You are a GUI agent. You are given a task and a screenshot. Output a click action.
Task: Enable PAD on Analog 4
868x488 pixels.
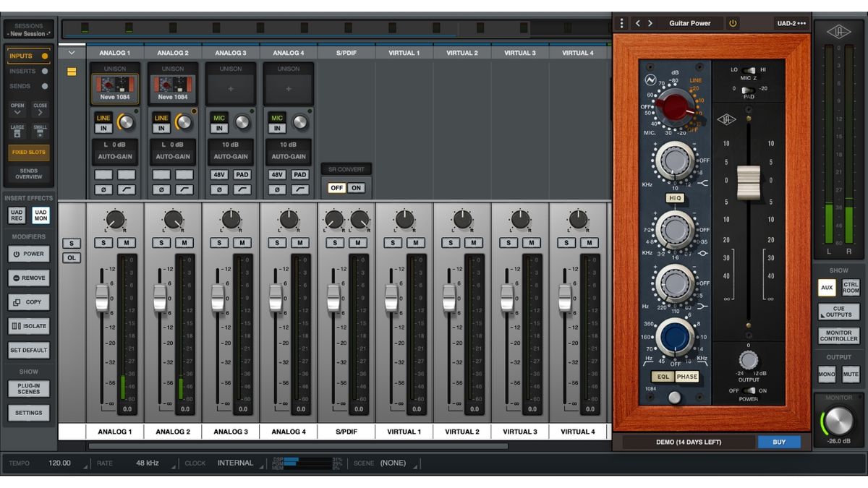click(300, 175)
